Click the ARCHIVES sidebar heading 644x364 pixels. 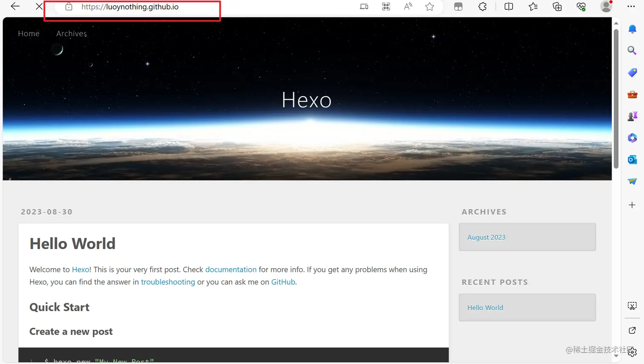(x=484, y=212)
